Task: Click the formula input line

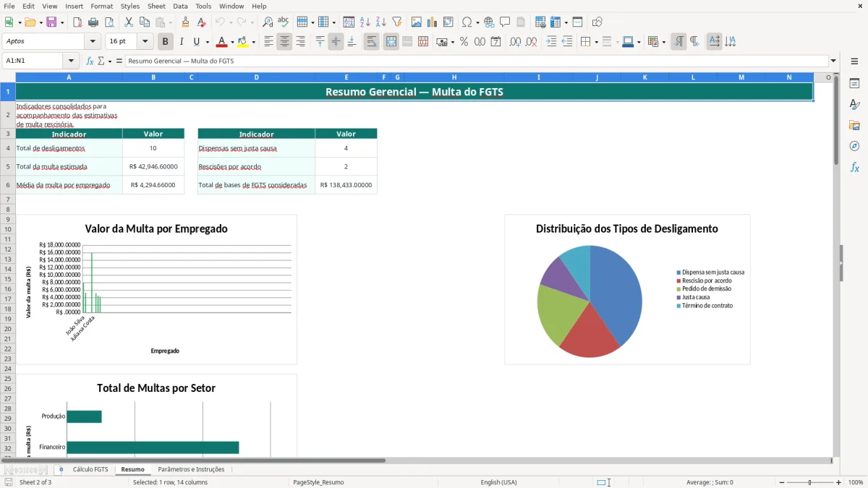Action: click(476, 61)
